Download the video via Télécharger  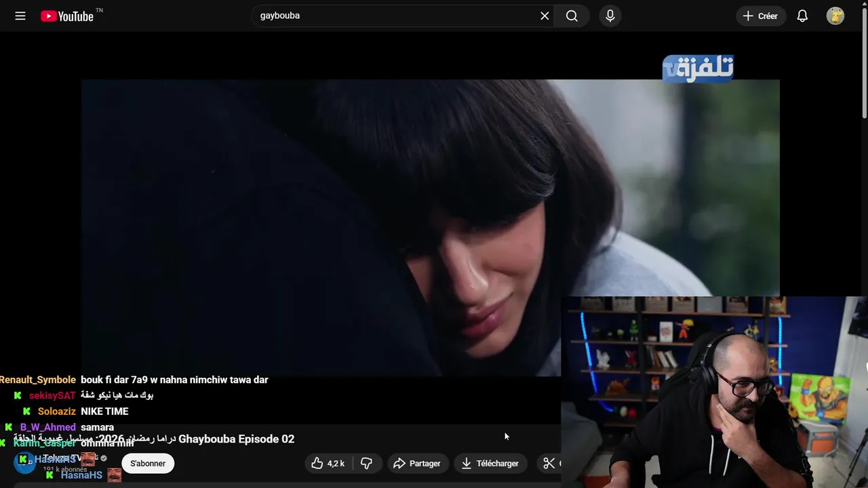pos(490,464)
